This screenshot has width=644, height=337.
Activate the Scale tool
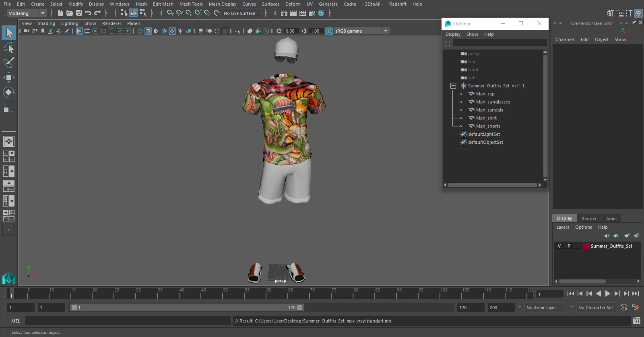pyautogui.click(x=9, y=107)
